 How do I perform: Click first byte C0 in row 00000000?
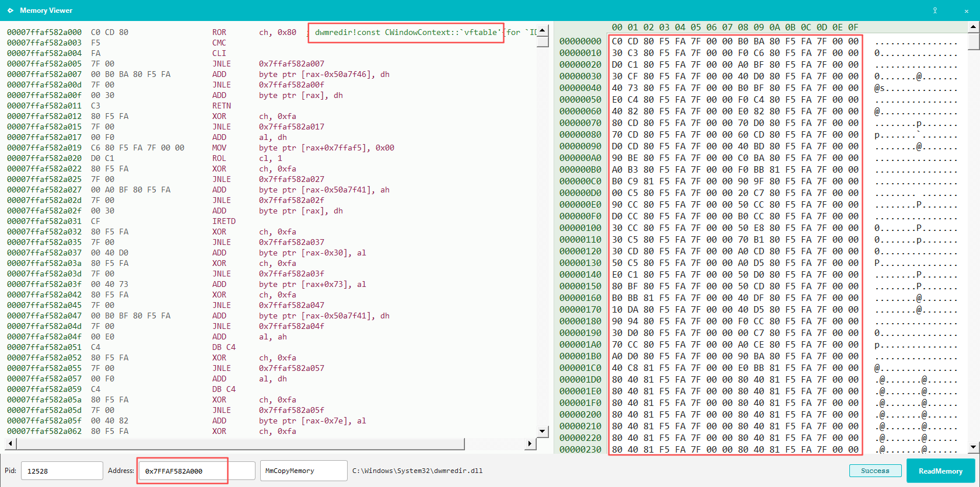click(x=617, y=41)
